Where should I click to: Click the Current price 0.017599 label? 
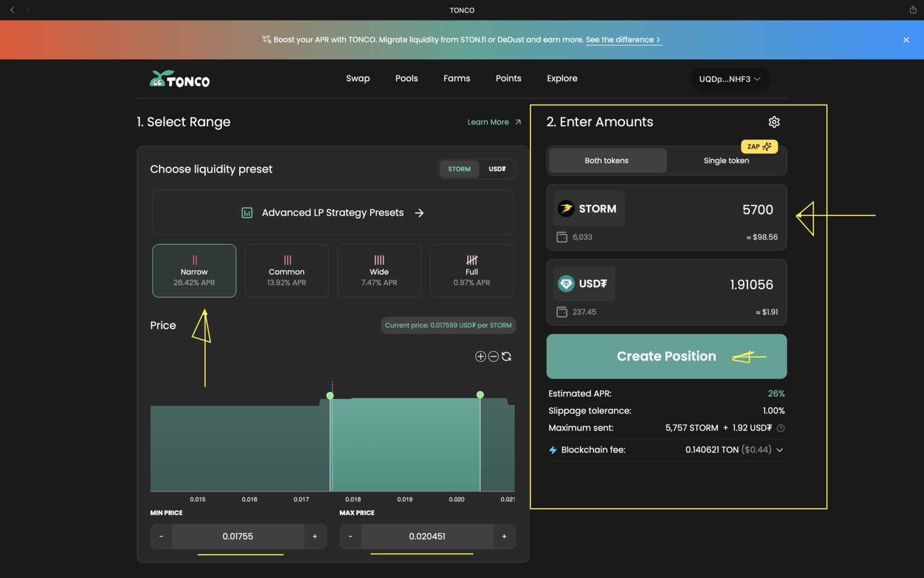[x=448, y=325]
